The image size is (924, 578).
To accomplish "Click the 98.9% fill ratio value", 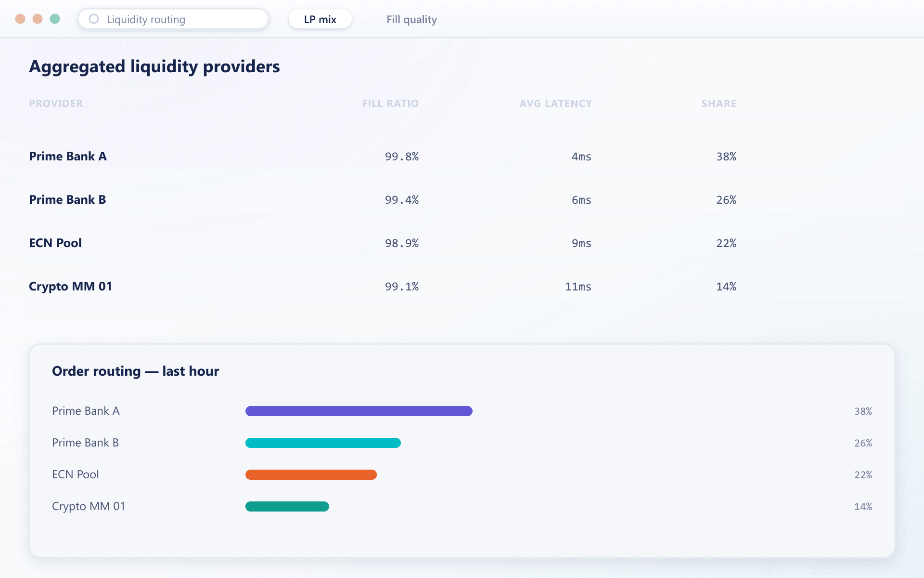I will point(402,243).
